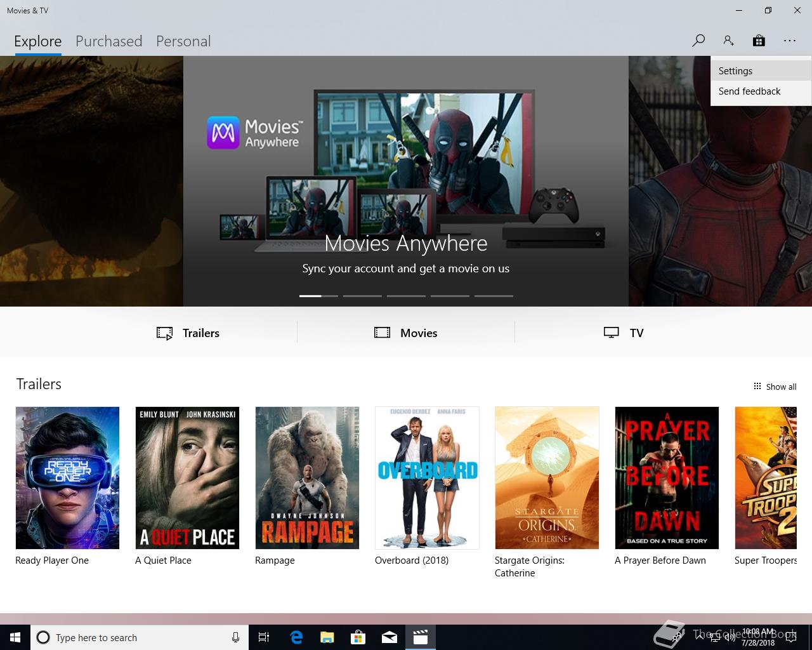
Task: Open File Explorer from taskbar
Action: coord(327,637)
